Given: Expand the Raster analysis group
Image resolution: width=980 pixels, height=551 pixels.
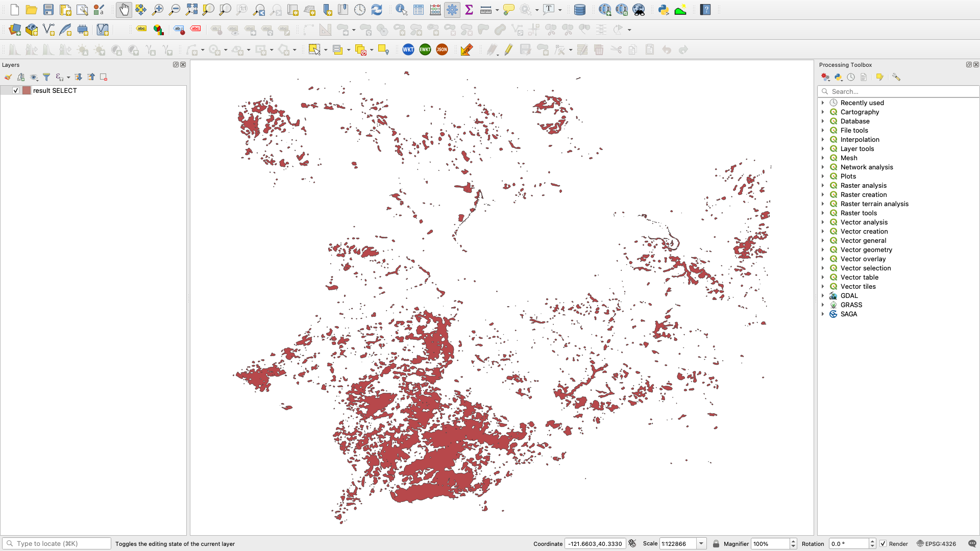Looking at the screenshot, I should coord(823,185).
